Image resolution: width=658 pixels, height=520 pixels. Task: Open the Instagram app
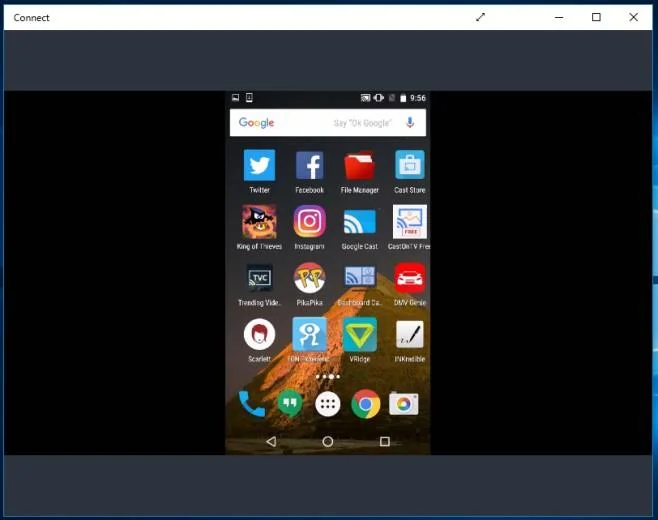(309, 222)
